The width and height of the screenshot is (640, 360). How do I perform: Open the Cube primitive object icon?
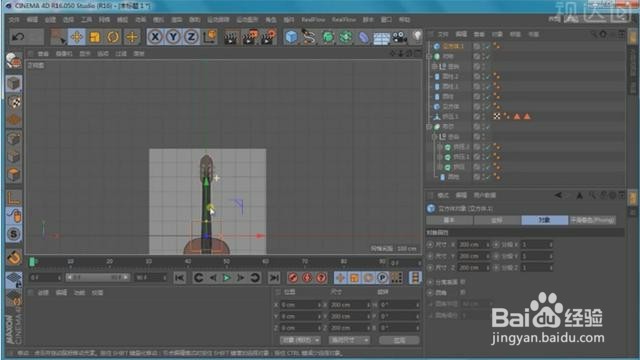click(x=291, y=37)
